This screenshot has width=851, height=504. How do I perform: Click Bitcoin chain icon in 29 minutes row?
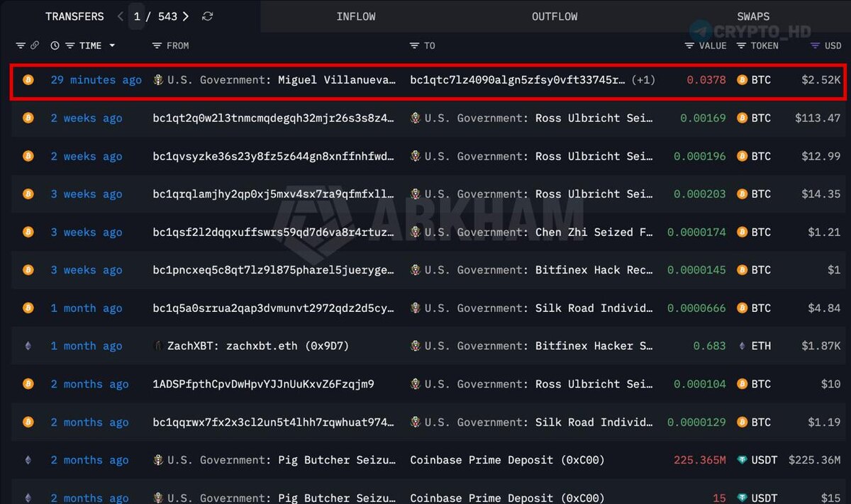(x=28, y=80)
